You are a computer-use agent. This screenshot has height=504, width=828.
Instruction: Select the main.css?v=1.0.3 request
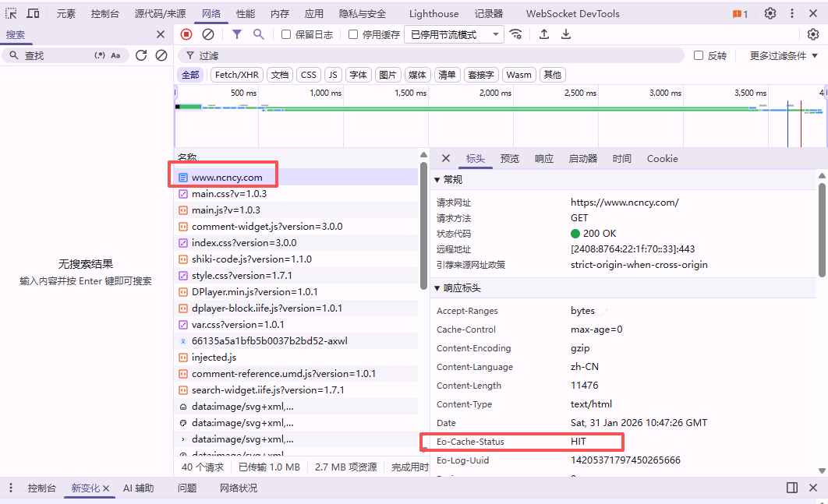(x=229, y=194)
